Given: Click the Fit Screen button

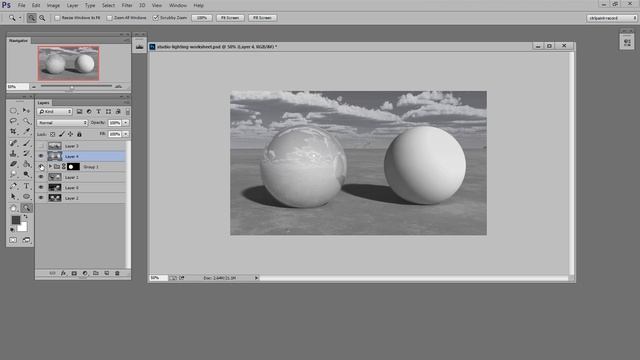Looking at the screenshot, I should click(x=230, y=18).
